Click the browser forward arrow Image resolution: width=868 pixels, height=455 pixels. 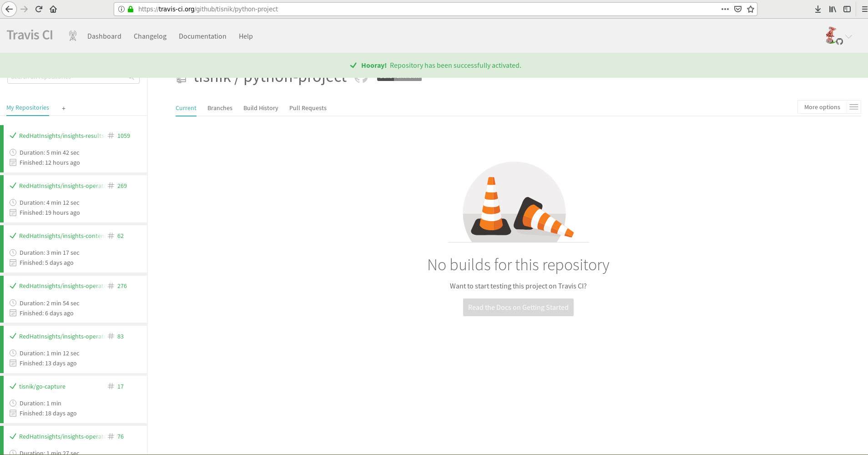tap(24, 9)
